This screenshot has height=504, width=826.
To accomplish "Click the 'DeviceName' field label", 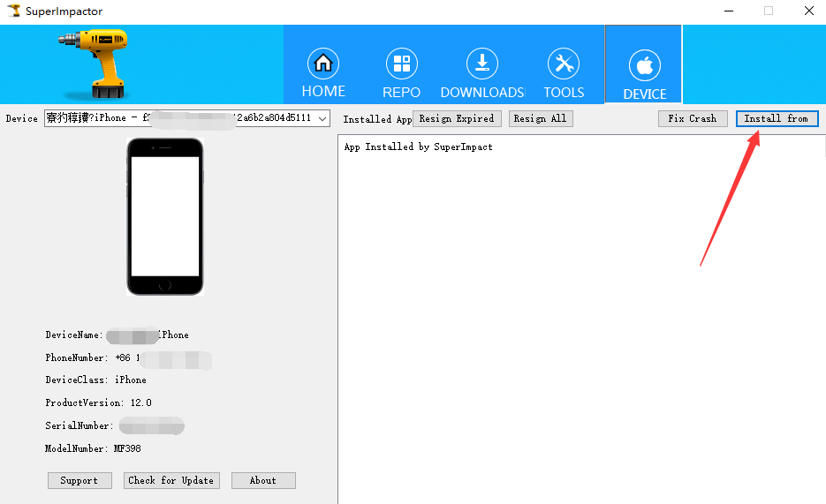I will pos(73,335).
